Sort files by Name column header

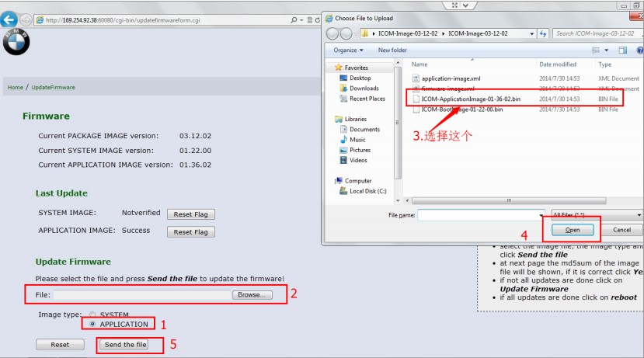click(419, 64)
